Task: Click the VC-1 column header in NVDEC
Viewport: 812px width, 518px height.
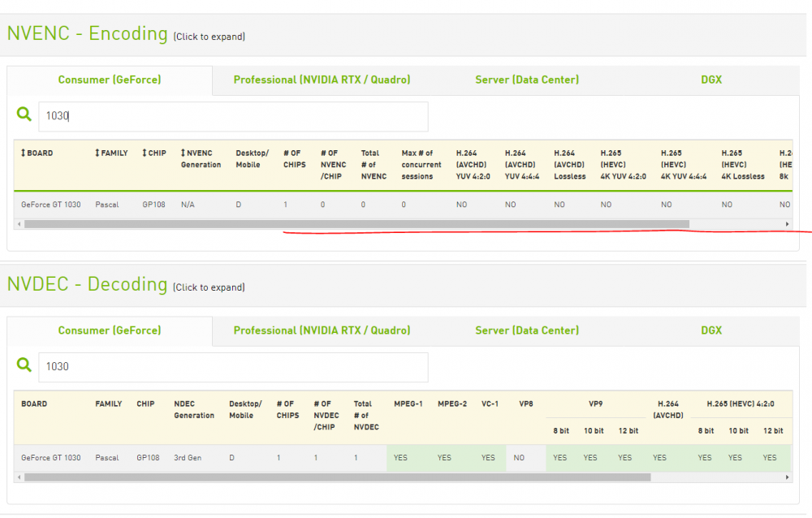Action: tap(490, 404)
